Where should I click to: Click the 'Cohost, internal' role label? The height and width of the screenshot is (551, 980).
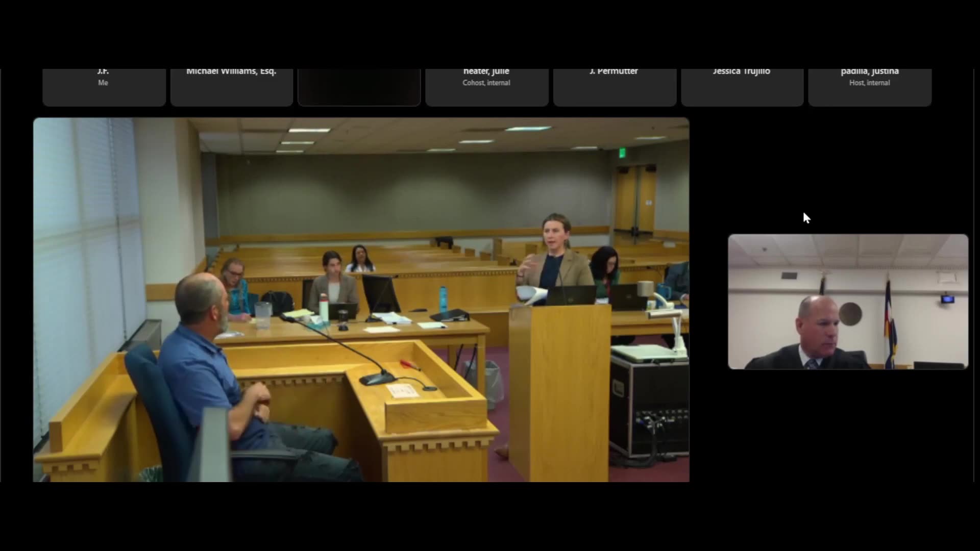[486, 83]
